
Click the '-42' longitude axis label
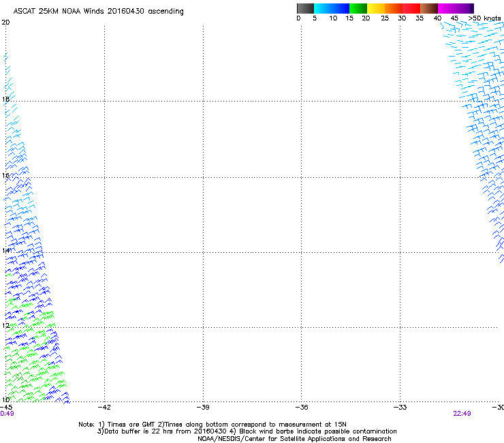(x=104, y=408)
